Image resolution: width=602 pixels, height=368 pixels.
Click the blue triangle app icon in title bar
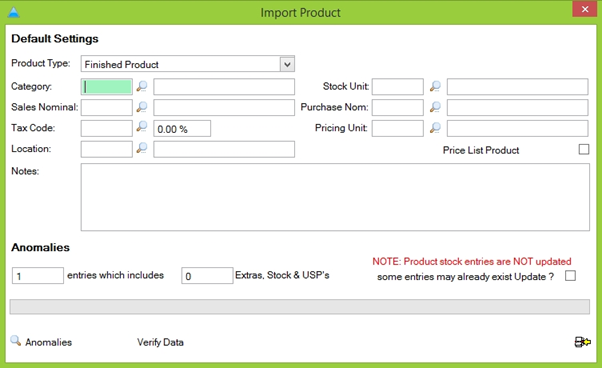(13, 12)
